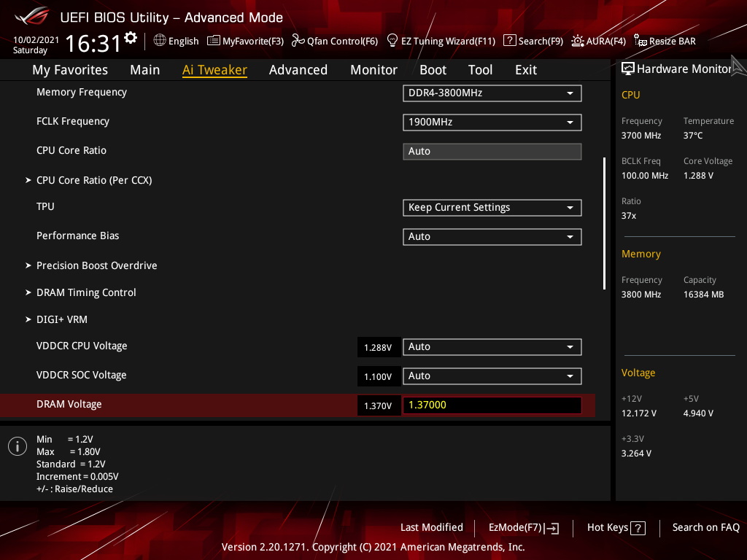
Task: Click the EZ Tuning Wizard(F11) label
Action: coord(449,42)
